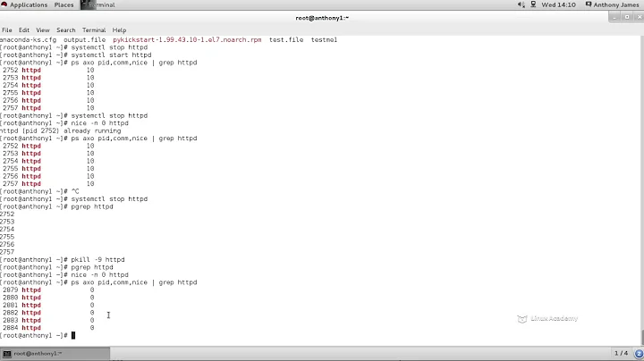Click the root@anthony1 window title bar
Screen dimensions: 644x361
click(x=322, y=18)
